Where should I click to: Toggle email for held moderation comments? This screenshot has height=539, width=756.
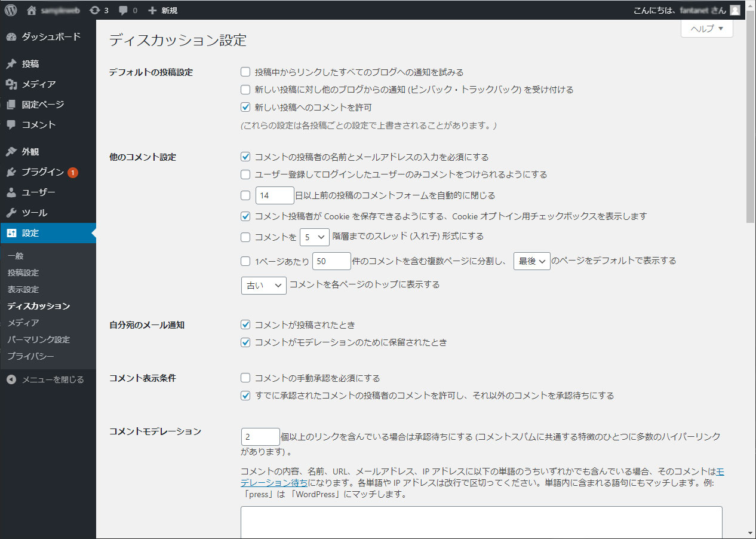click(245, 342)
